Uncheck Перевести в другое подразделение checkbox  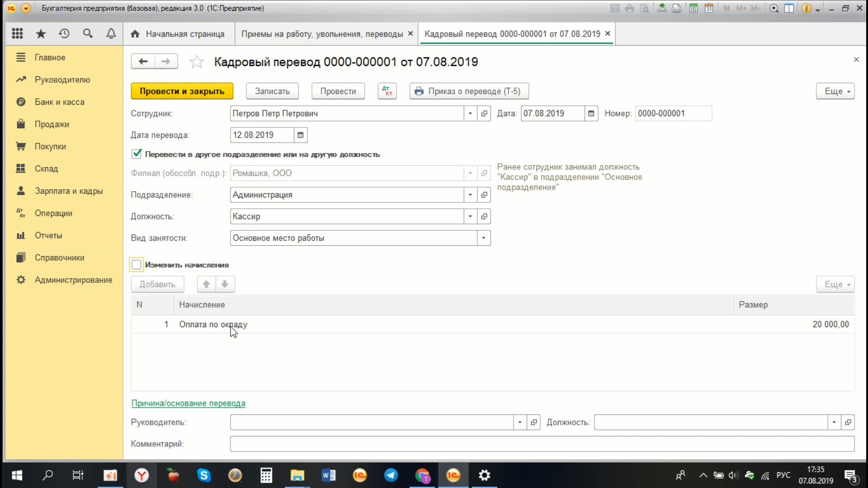137,154
